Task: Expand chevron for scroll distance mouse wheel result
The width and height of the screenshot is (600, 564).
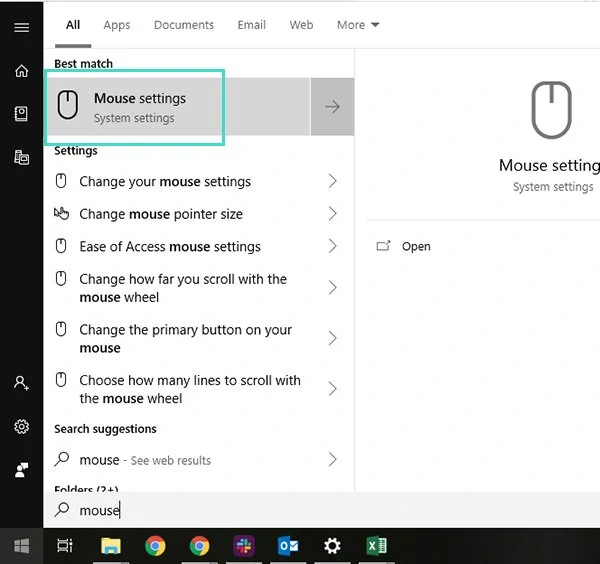Action: pos(332,288)
